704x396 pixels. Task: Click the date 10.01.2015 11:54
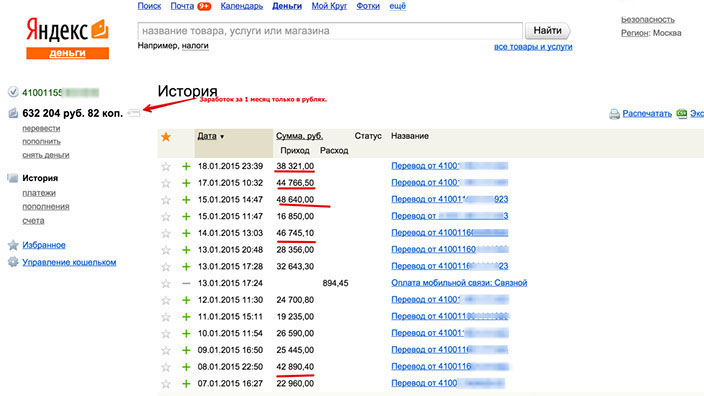(230, 334)
